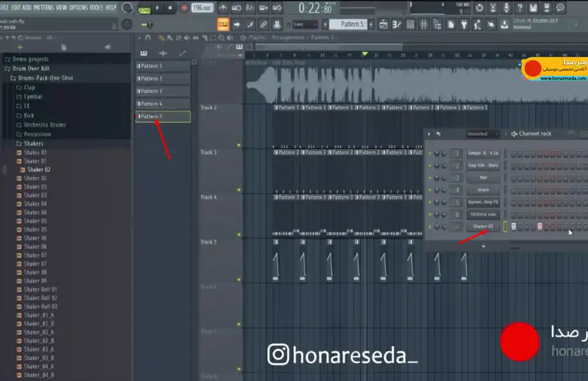588x381 pixels.
Task: Open the Piano roll view icon
Action: point(397,25)
